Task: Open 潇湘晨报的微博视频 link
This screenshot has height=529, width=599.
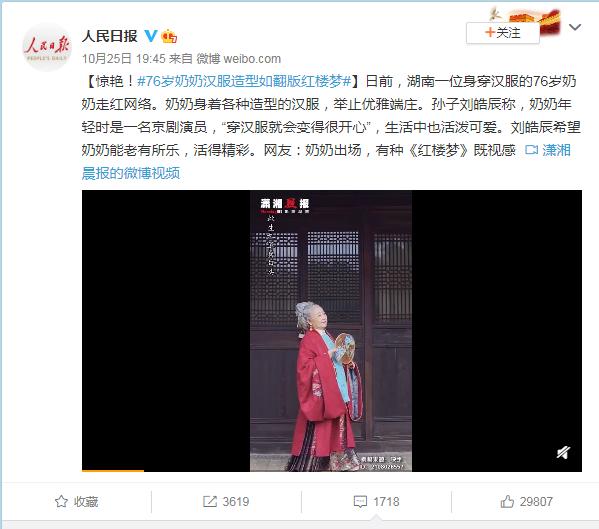Action: point(326,162)
